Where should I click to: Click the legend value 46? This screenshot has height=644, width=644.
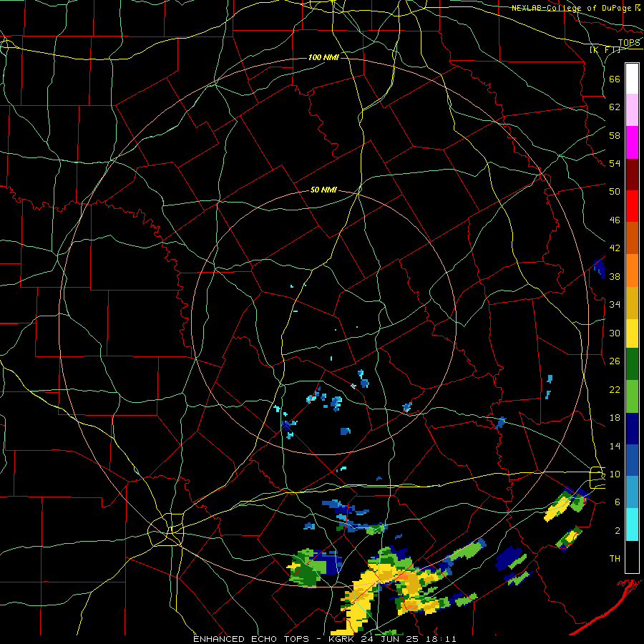(x=615, y=220)
